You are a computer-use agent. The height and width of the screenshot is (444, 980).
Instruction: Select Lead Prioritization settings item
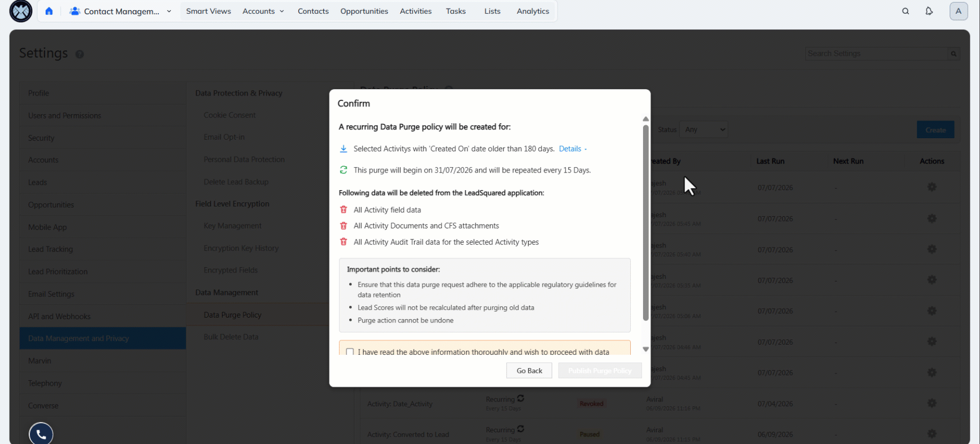point(103,271)
